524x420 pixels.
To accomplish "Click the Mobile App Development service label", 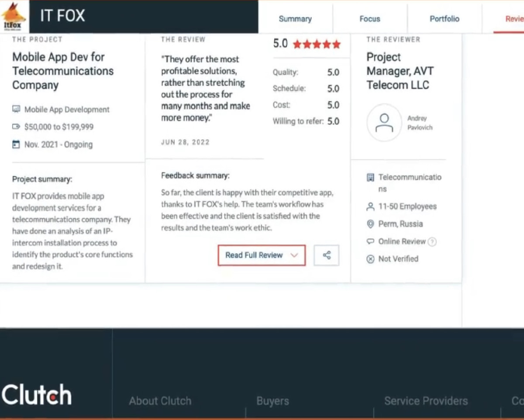I will (x=67, y=110).
